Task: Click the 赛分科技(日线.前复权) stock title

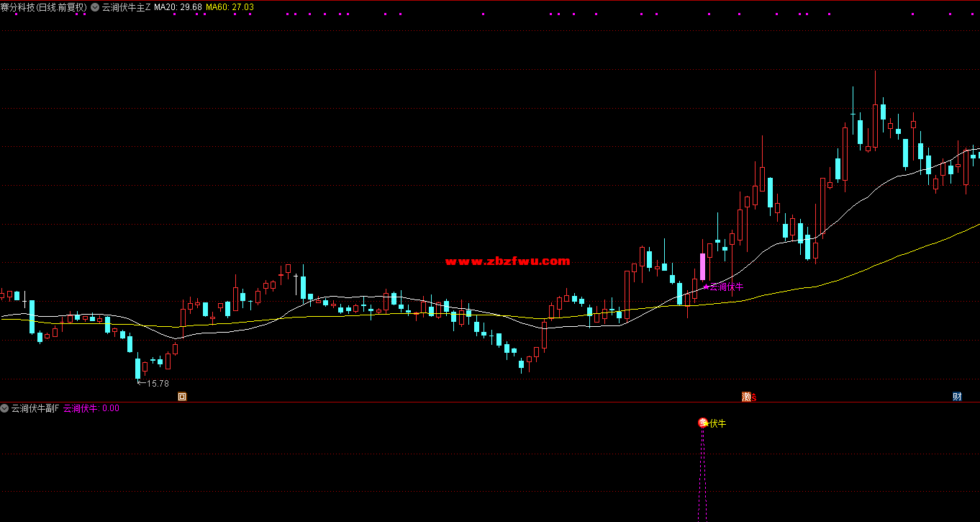Action: tap(44, 7)
